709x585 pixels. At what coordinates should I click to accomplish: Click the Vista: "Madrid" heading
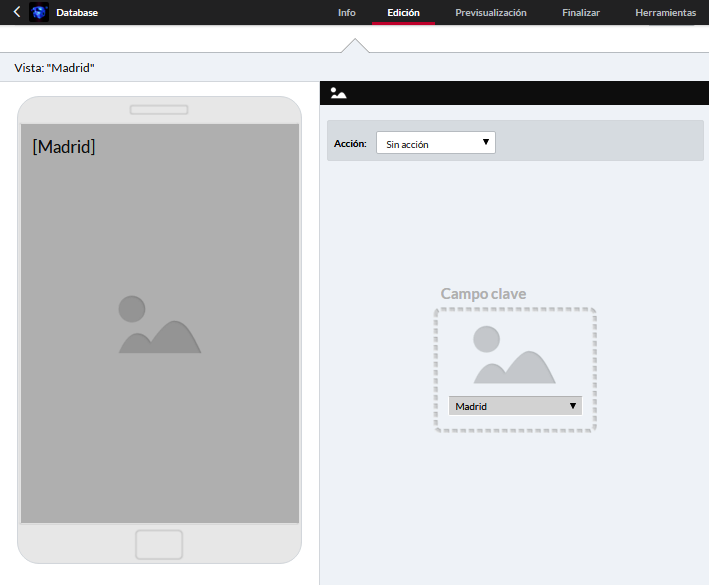[54, 68]
